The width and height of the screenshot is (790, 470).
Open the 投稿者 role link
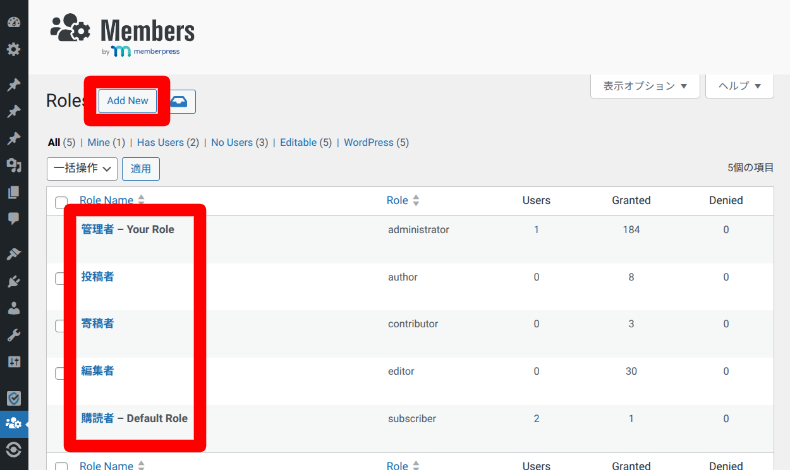97,277
